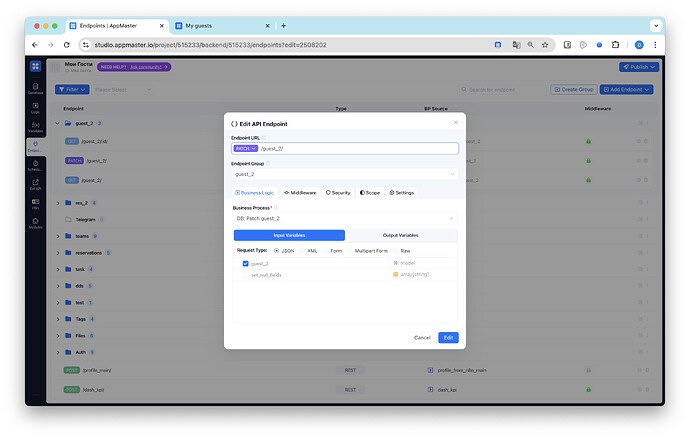Click the array[string] type icon
This screenshot has width=690, height=438.
point(395,275)
